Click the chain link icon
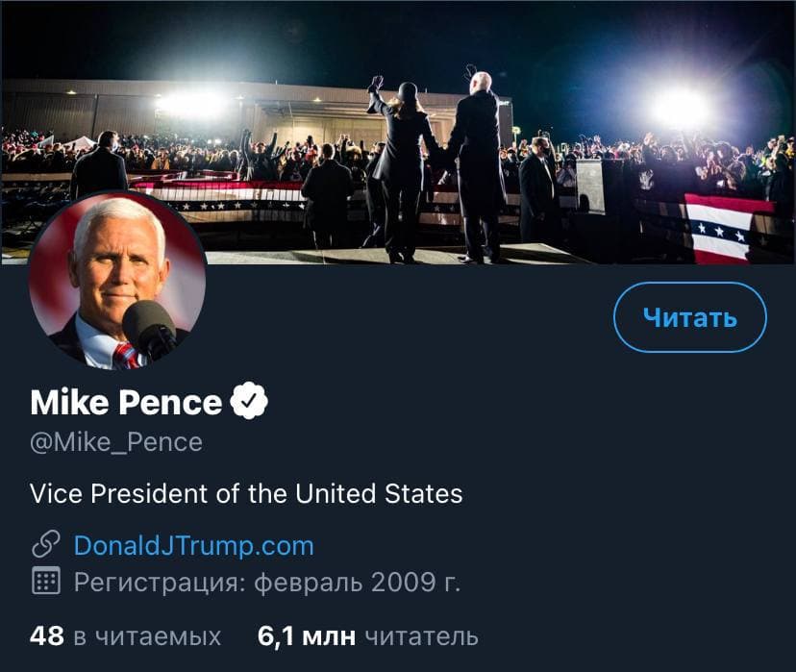The height and width of the screenshot is (672, 796). pyautogui.click(x=46, y=546)
